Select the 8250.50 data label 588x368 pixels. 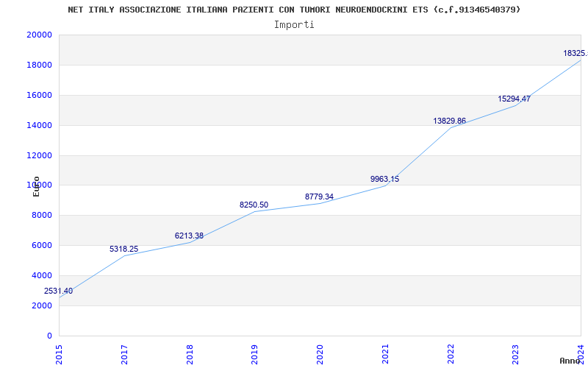(254, 205)
